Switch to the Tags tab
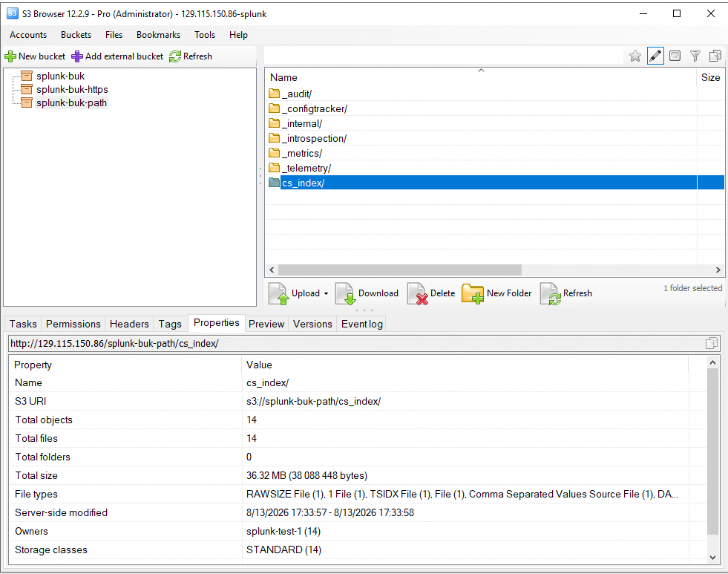 pos(170,324)
